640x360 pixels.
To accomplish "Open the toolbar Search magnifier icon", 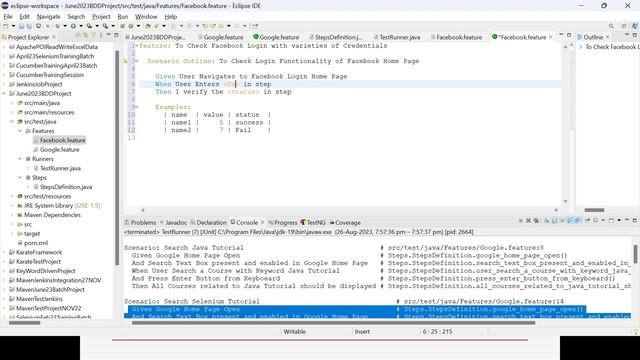I will tap(611, 26).
